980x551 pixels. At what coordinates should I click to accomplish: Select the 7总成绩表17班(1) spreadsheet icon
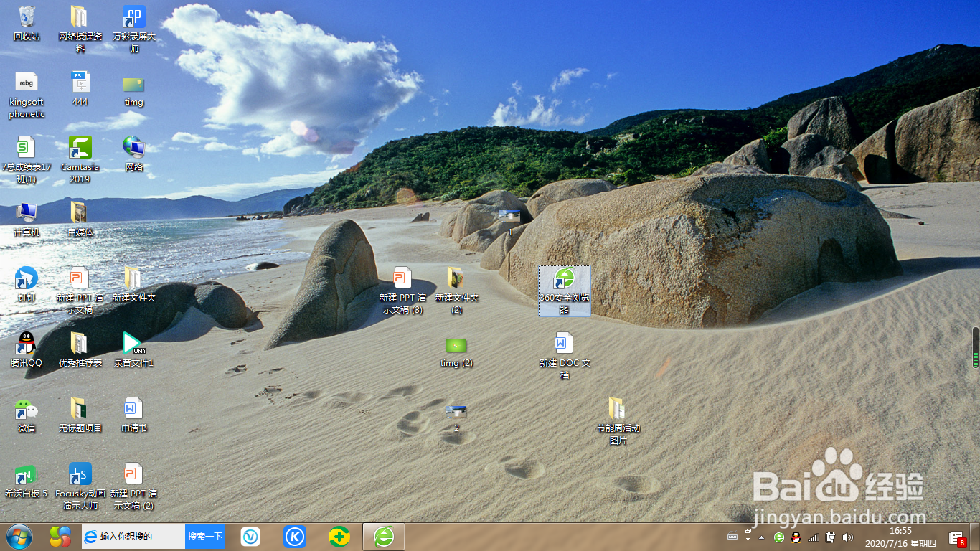tap(27, 160)
